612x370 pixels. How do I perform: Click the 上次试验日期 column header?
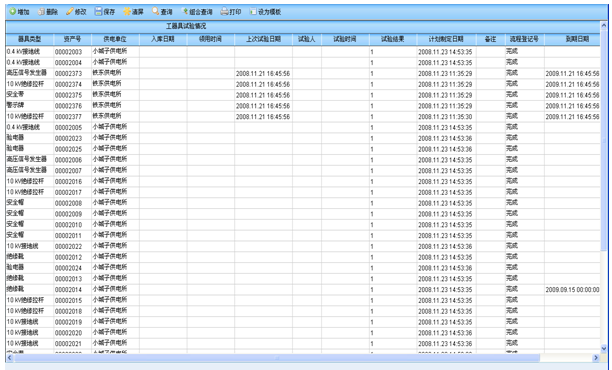(x=263, y=39)
